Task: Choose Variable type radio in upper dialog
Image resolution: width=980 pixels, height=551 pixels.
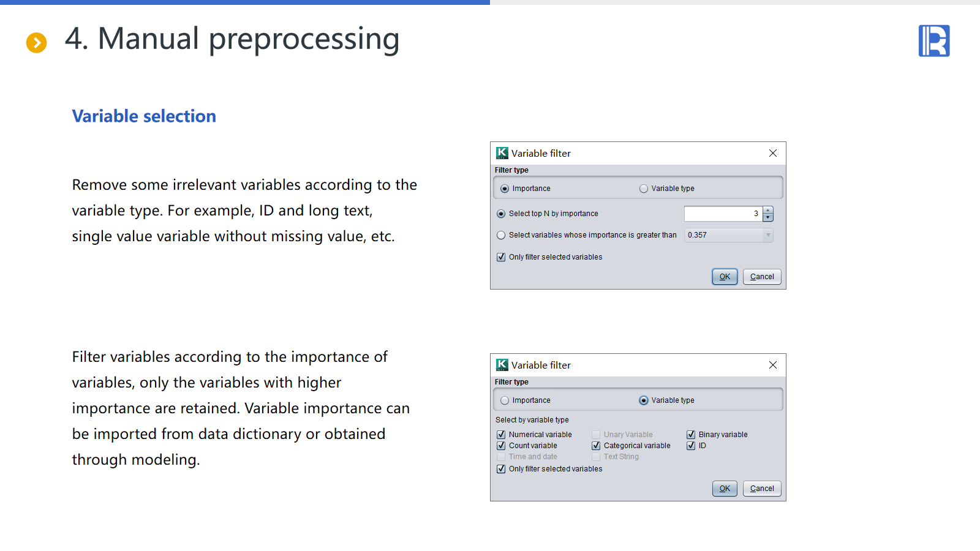Action: [x=644, y=189]
